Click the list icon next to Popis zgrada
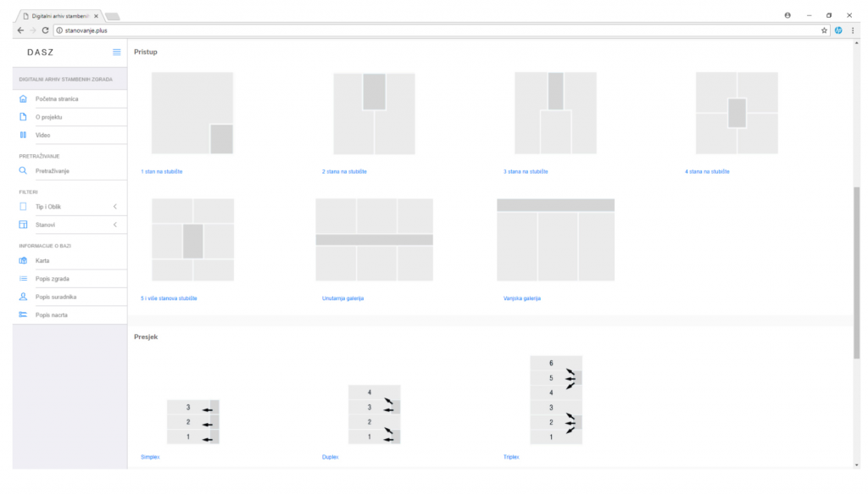The image size is (868, 495). tap(23, 279)
